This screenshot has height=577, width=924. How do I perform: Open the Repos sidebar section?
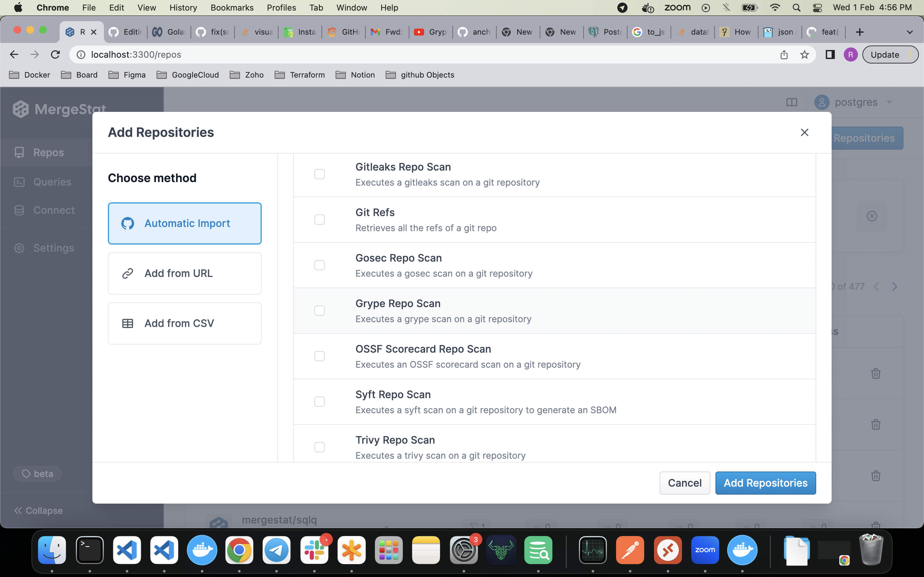pos(48,152)
